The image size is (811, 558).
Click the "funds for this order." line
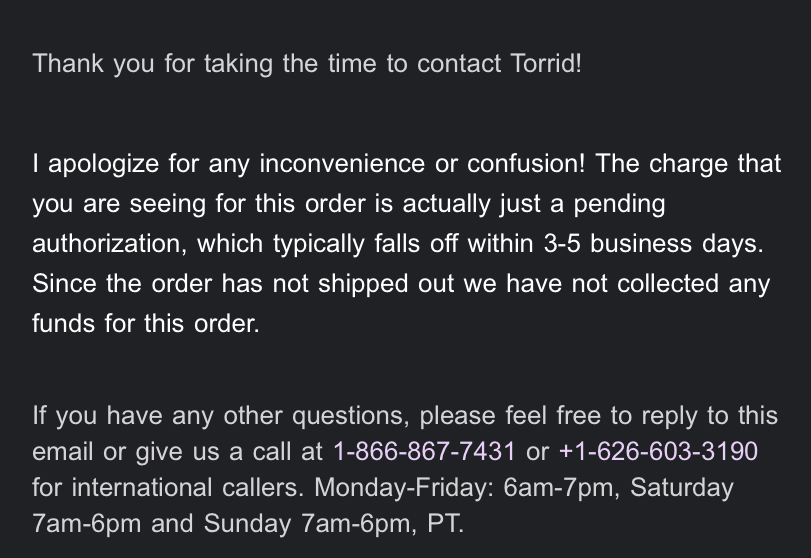coord(145,324)
